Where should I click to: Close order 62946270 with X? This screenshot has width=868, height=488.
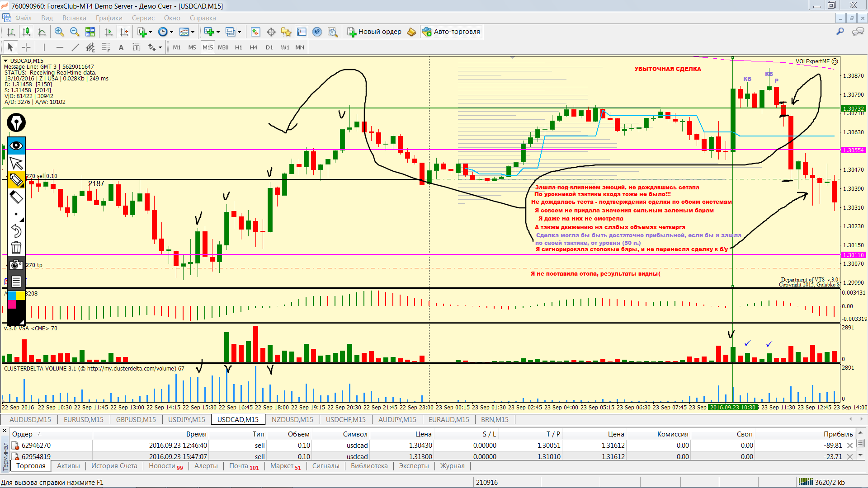[850, 446]
